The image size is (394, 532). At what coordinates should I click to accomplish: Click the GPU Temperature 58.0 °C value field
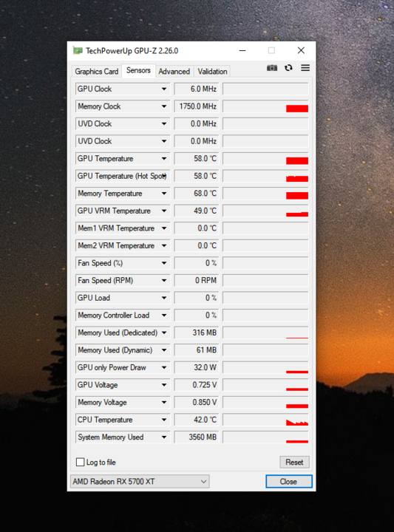(x=197, y=158)
